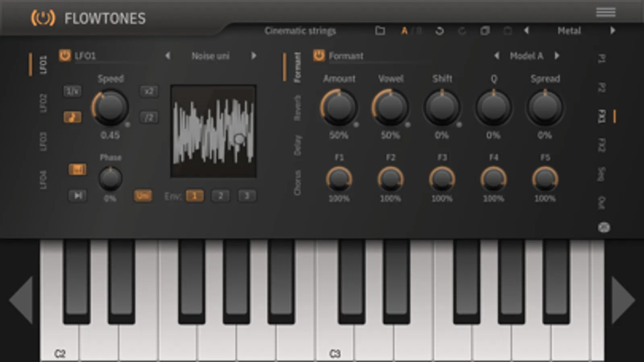Click the round icon below Out tab
Screen dimensions: 644x362
603,228
